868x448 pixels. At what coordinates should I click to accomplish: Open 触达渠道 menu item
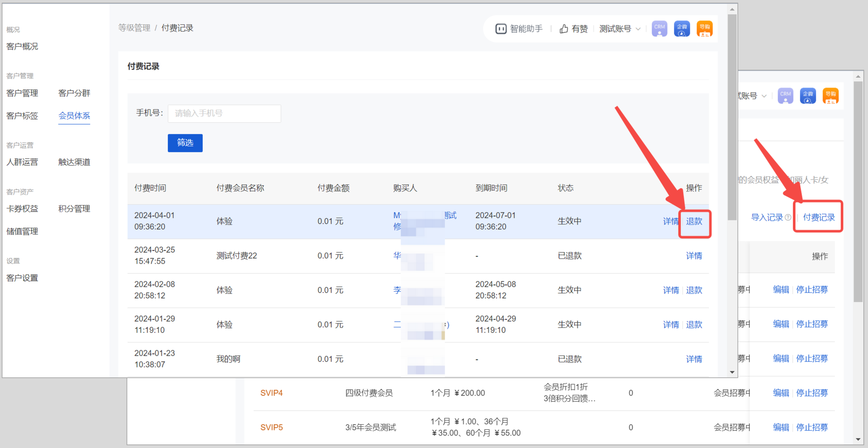(x=74, y=162)
